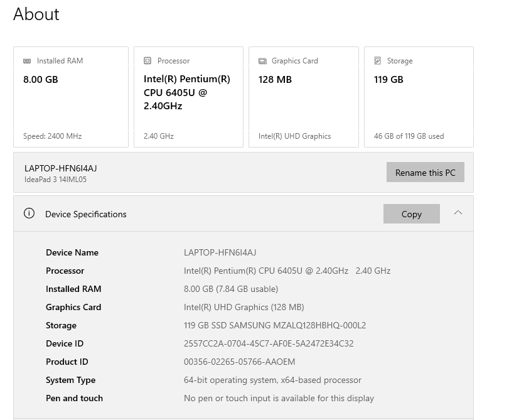Click the System Type value text
Image resolution: width=514 pixels, height=420 pixels.
(272, 380)
